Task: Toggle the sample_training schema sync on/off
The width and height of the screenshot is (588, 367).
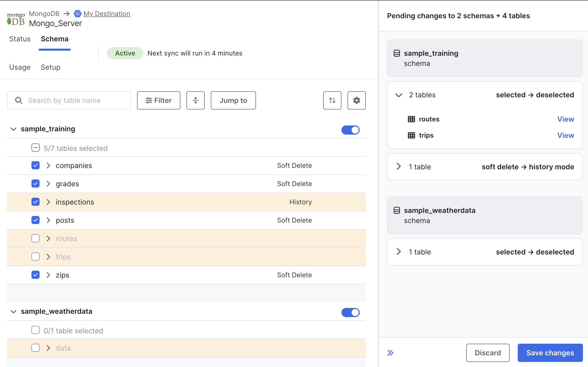Action: 350,129
